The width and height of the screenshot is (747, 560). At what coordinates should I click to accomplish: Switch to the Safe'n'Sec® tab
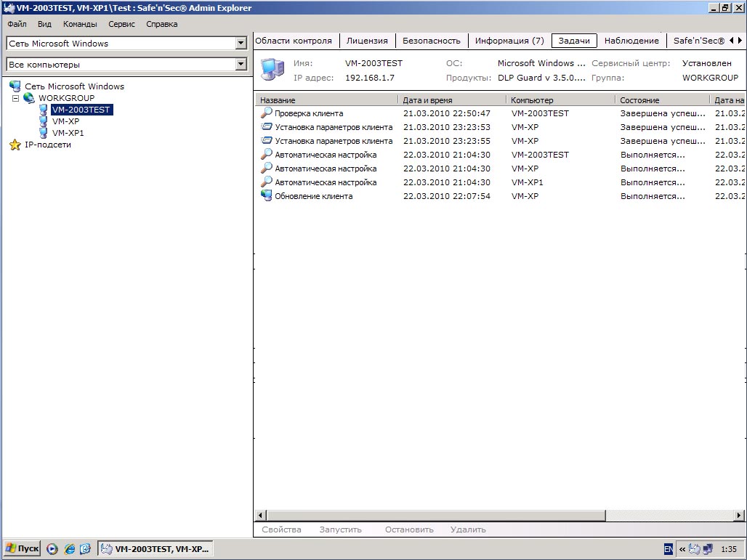(699, 41)
